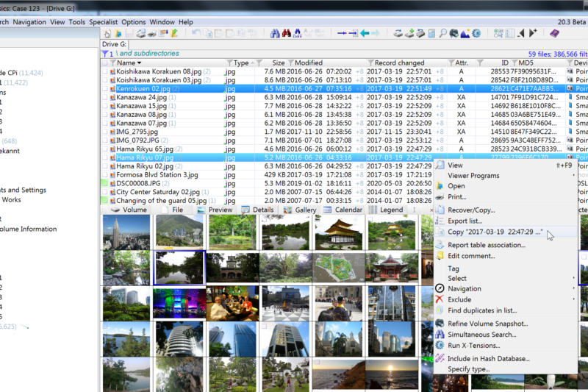Click the camera snapshot toolbar icon
This screenshot has width=588, height=392.
(x=453, y=33)
